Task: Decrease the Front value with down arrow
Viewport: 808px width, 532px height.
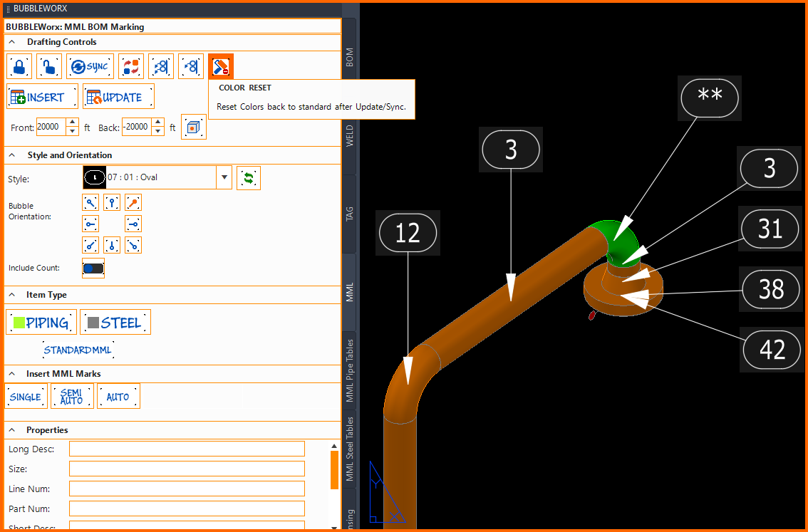Action: [73, 131]
